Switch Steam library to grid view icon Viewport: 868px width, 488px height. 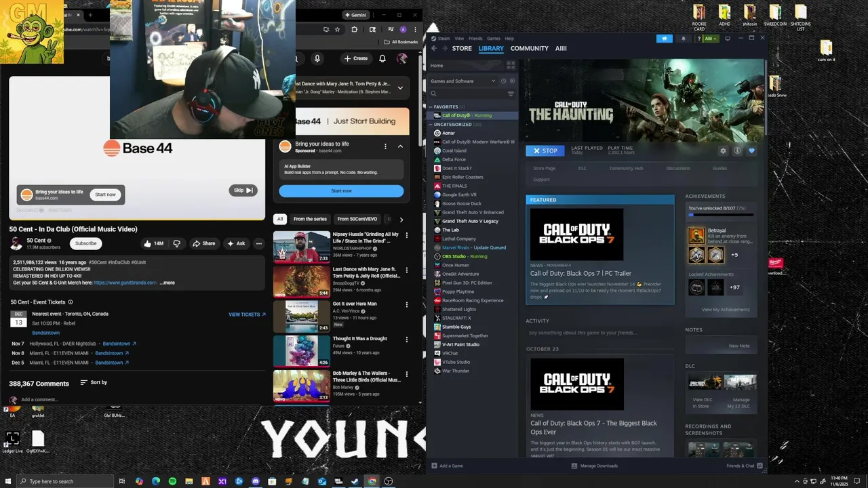tap(511, 65)
